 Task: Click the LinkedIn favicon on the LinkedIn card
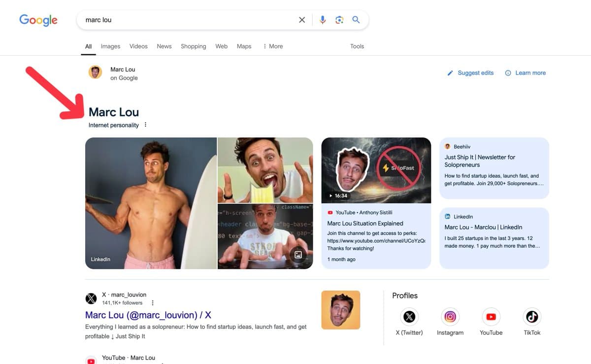tap(448, 217)
